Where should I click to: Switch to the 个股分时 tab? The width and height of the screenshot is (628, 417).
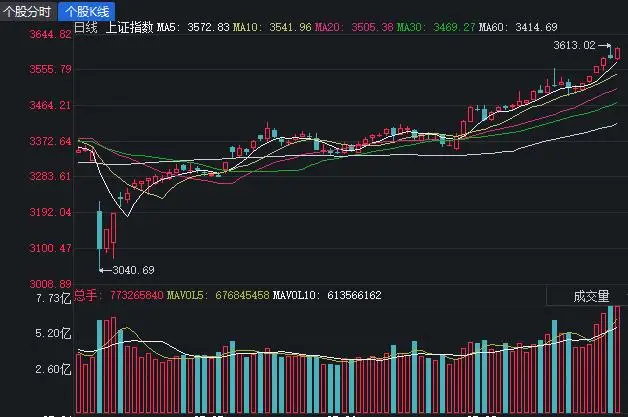[x=29, y=11]
